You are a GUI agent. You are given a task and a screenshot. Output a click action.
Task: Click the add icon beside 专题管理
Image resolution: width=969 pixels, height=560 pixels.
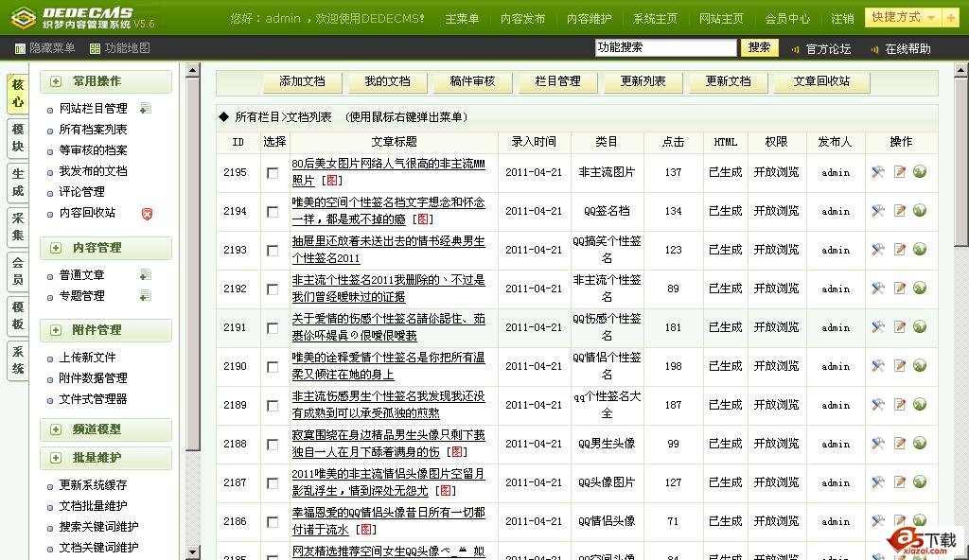coord(145,296)
